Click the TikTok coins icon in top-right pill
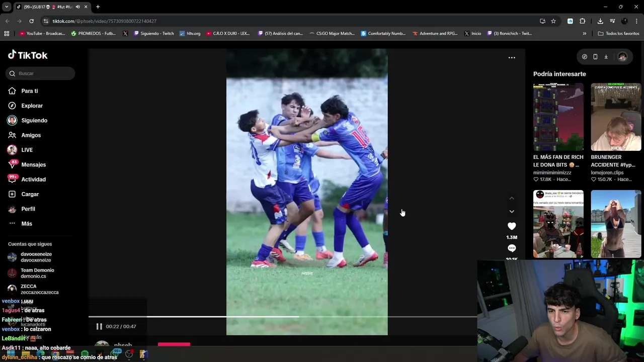The height and width of the screenshot is (362, 644). pos(584,57)
